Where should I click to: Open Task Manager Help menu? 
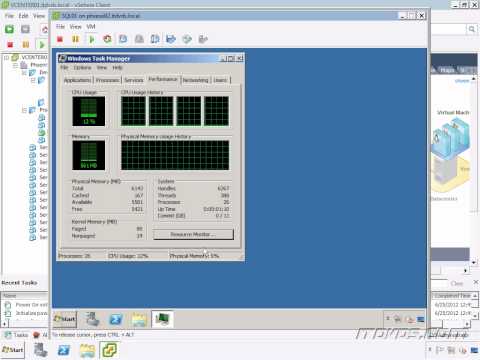(117, 68)
